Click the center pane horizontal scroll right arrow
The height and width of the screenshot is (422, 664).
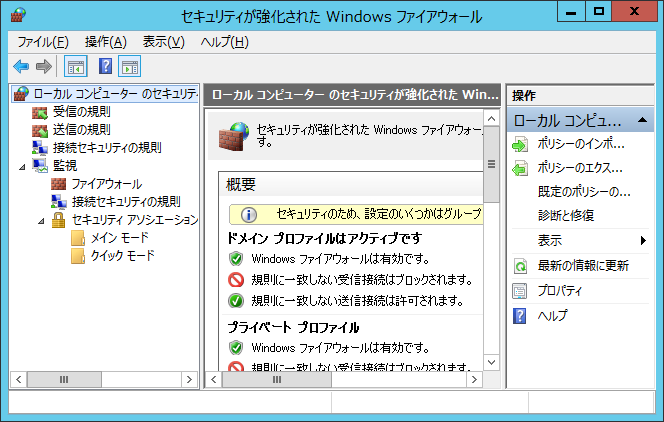click(x=474, y=379)
